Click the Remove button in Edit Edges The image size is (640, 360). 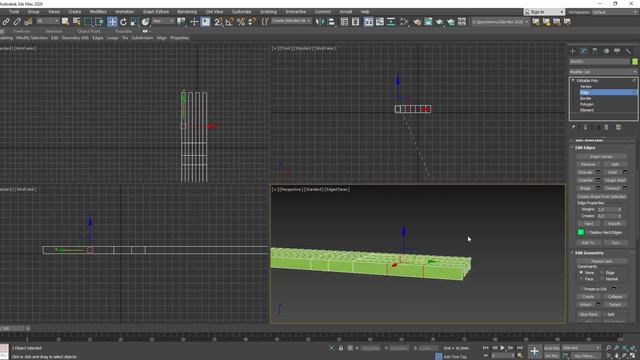pyautogui.click(x=588, y=164)
